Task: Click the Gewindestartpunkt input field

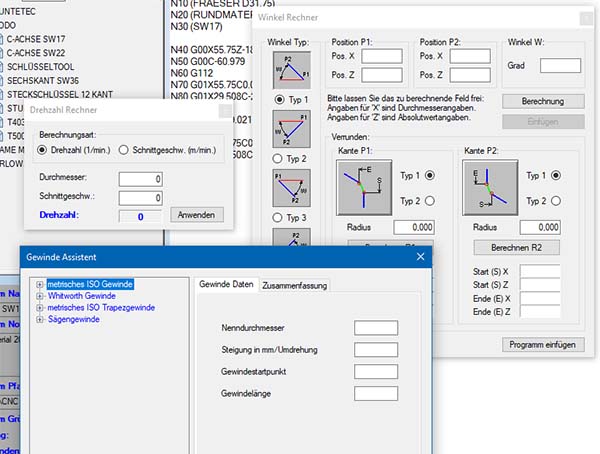Action: [376, 372]
